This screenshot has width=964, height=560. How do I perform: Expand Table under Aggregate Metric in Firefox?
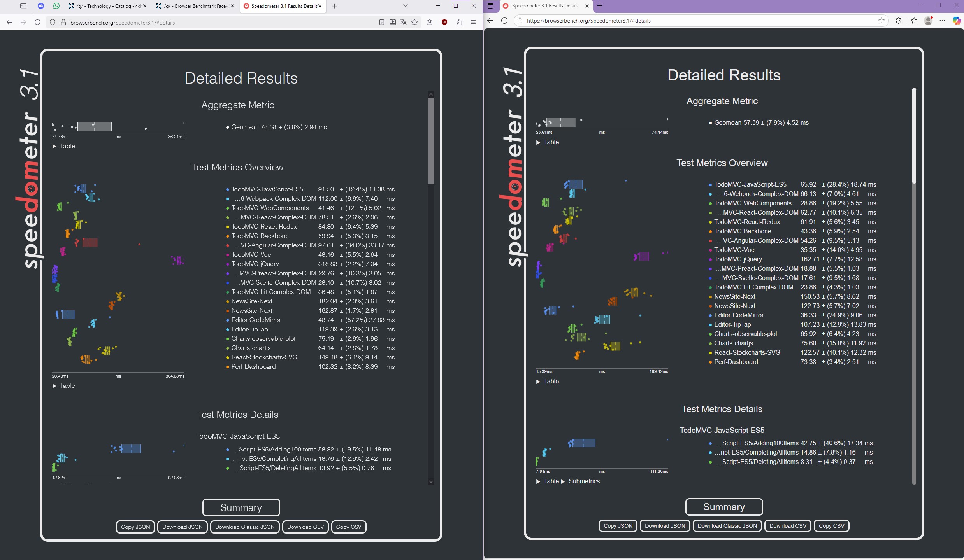click(x=64, y=146)
